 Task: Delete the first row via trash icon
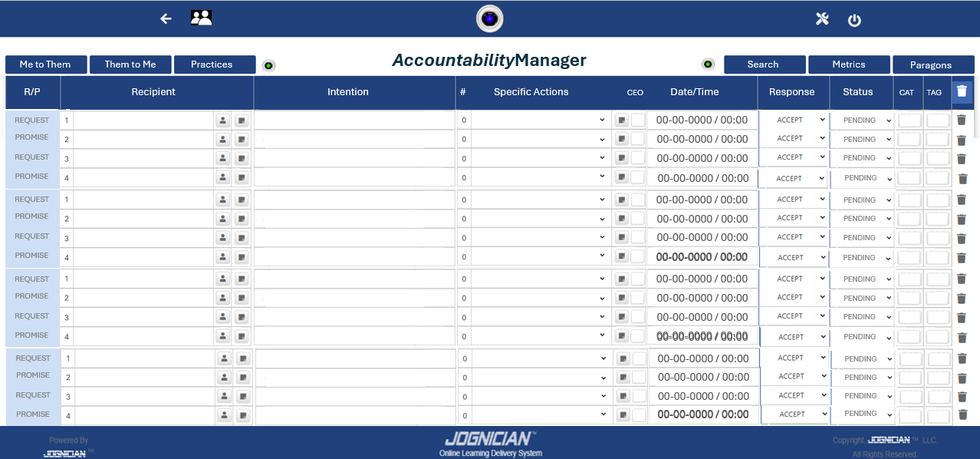pos(962,120)
